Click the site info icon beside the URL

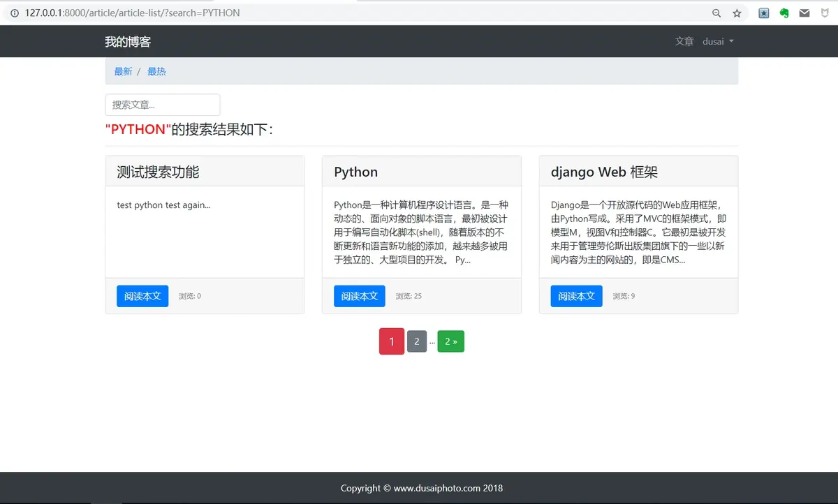point(14,13)
